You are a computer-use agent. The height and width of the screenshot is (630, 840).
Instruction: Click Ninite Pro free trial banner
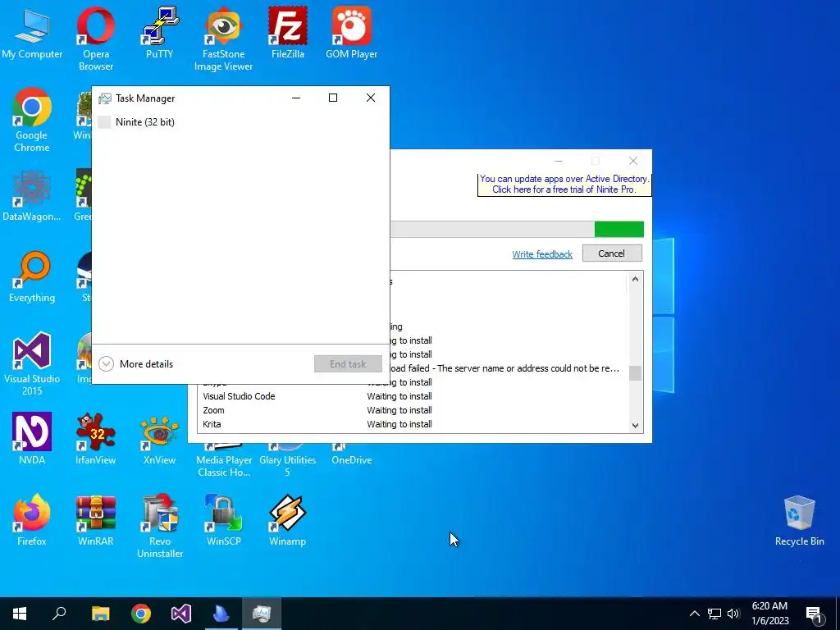click(x=564, y=185)
